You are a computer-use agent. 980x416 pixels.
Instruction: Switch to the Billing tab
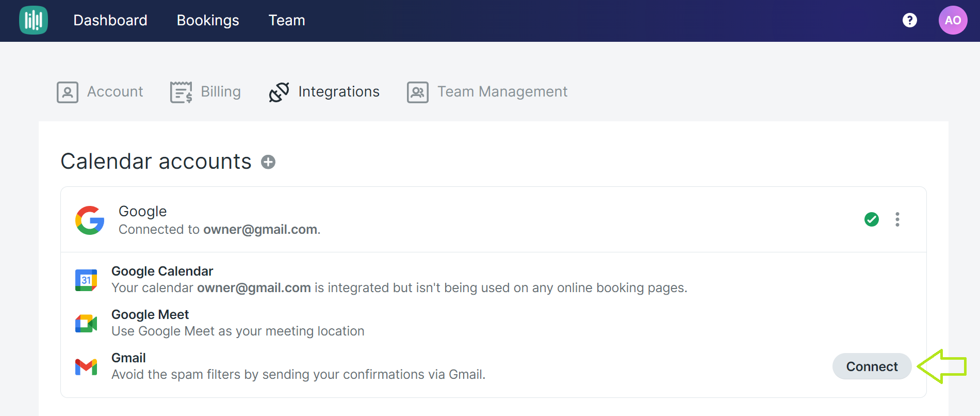point(205,92)
